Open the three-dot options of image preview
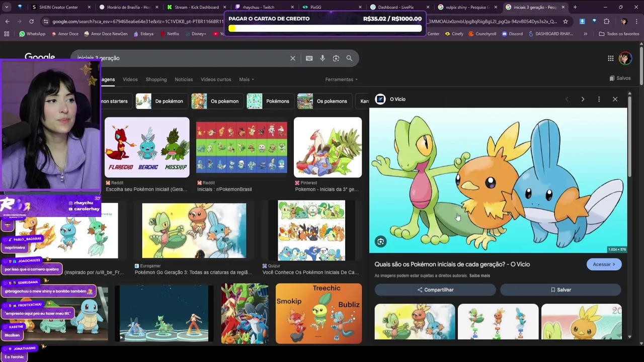This screenshot has height=362, width=644. tap(599, 100)
